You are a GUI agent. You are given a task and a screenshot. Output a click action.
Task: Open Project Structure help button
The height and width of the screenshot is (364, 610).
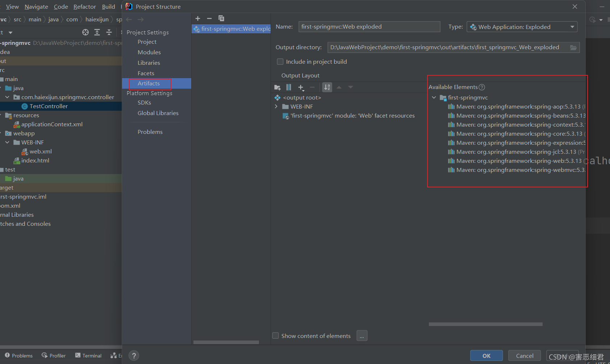pyautogui.click(x=134, y=356)
